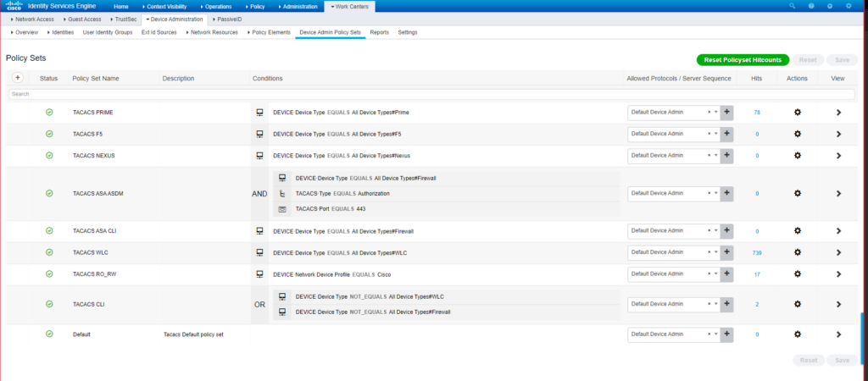868x381 pixels.
Task: Open Allowed Protocols dropdown for TACACS CLI
Action: coord(715,305)
